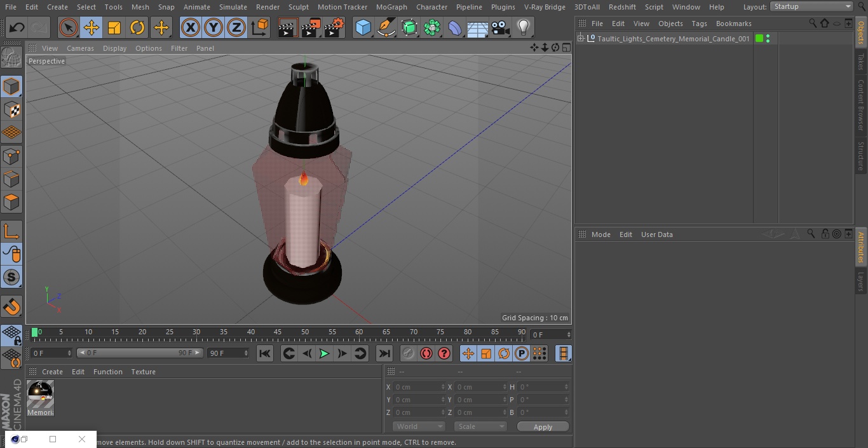Open the Scale mode dropdown
The image size is (868, 448).
(x=480, y=426)
